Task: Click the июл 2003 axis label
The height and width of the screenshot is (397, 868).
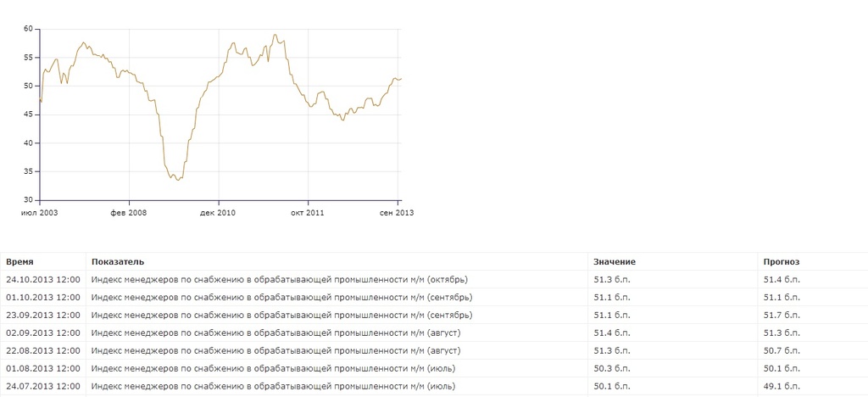Action: (39, 213)
